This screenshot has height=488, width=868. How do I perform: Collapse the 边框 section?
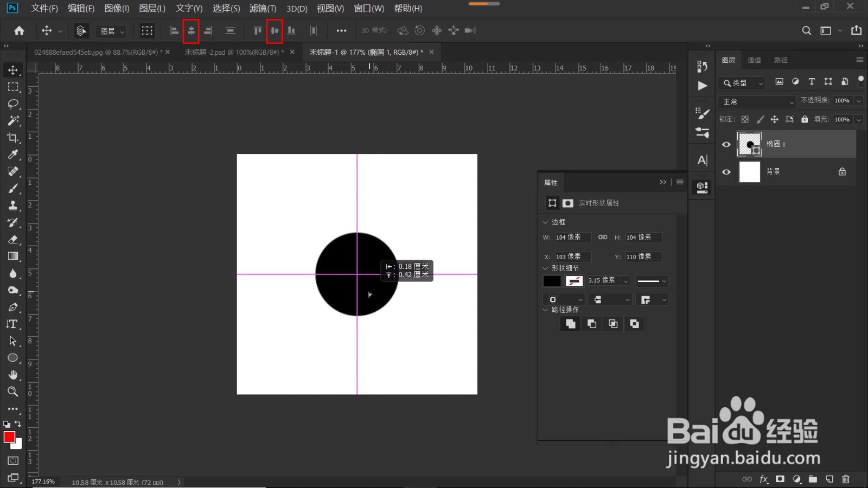click(x=545, y=222)
